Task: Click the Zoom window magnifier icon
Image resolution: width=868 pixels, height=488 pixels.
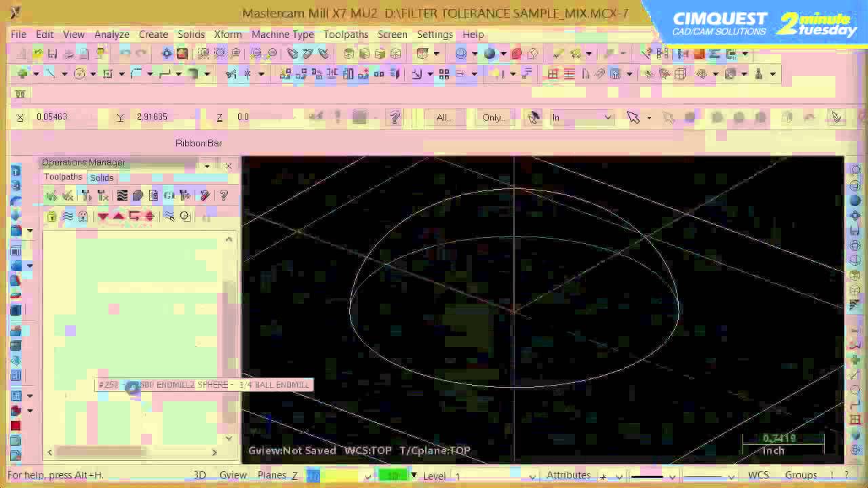Action: (x=204, y=54)
